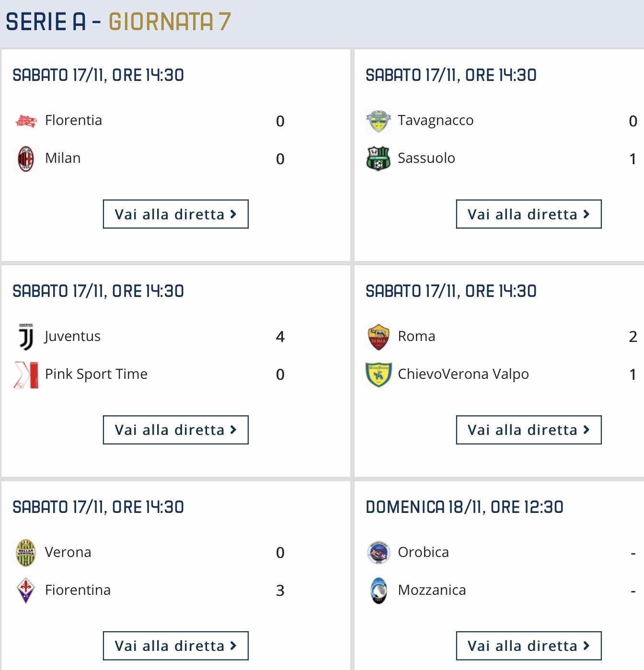Viewport: 644px width, 670px height.
Task: Go to Juventus vs Pink Sport Time live
Action: point(176,430)
